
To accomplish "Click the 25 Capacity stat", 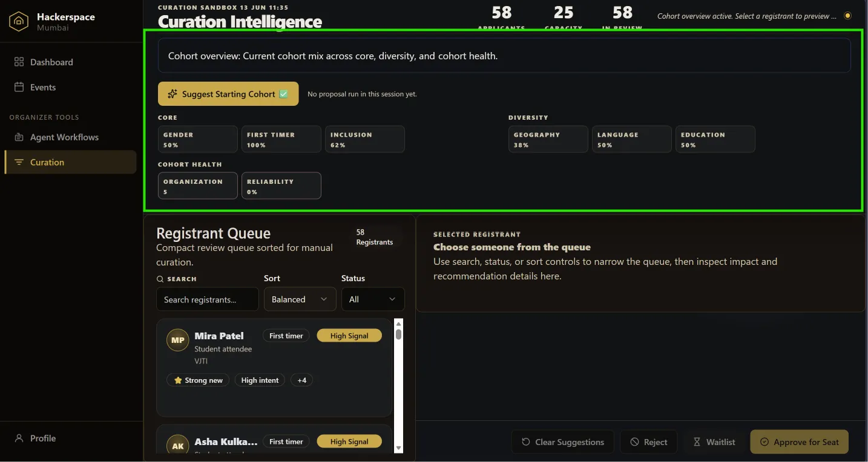I will pos(564,17).
